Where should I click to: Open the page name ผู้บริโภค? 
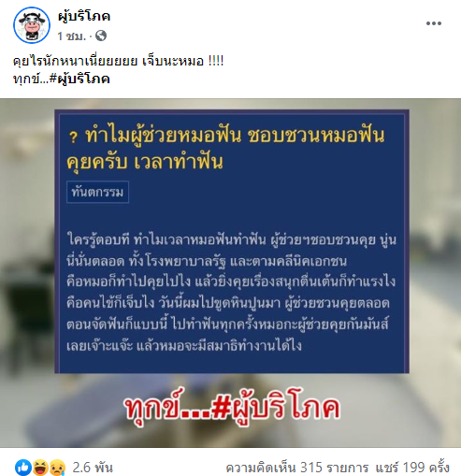click(84, 16)
